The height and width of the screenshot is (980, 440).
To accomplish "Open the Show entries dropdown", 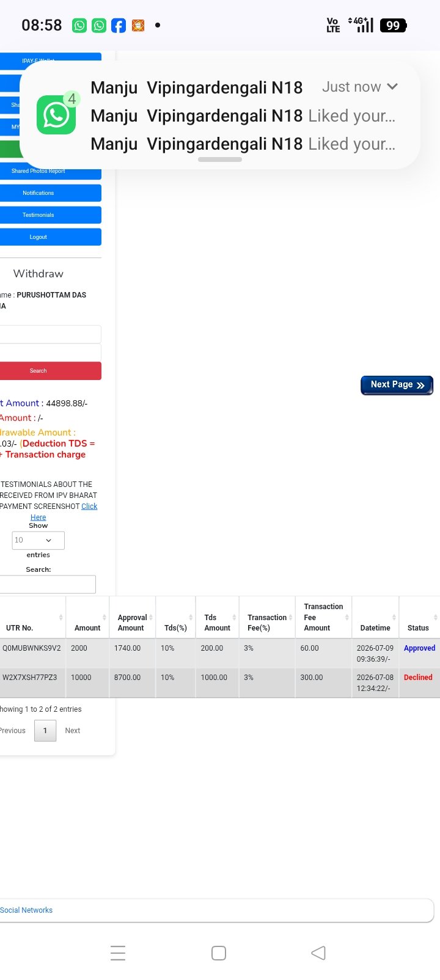I will (x=38, y=540).
